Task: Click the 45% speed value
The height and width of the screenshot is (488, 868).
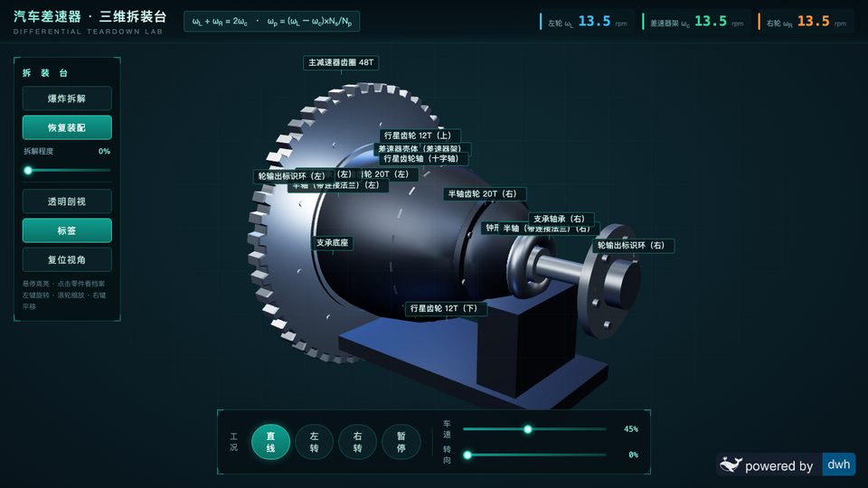Action: (631, 428)
